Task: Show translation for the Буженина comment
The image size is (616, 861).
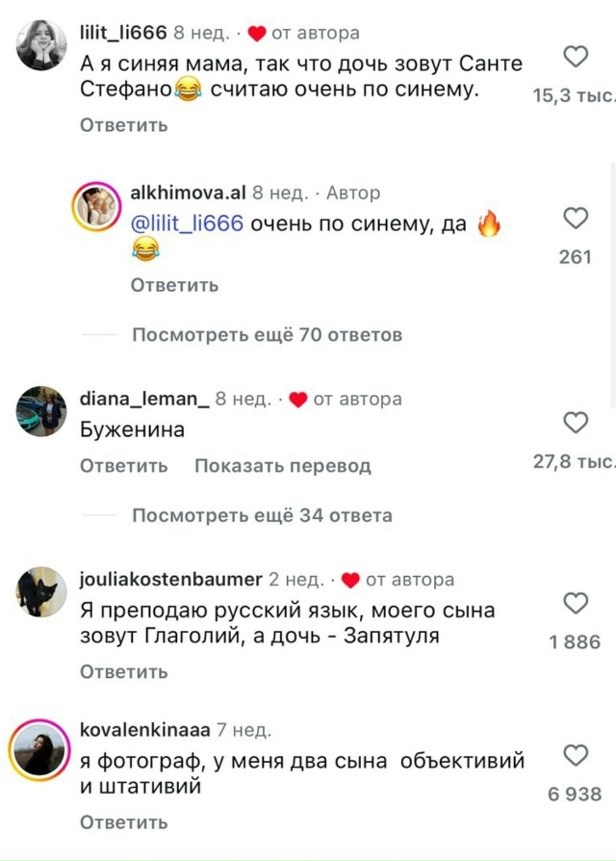Action: (283, 465)
